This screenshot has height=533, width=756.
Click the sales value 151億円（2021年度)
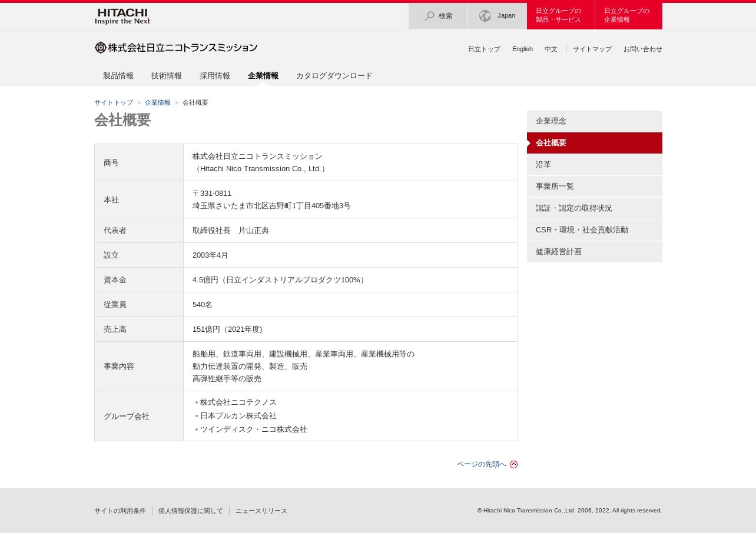(227, 329)
